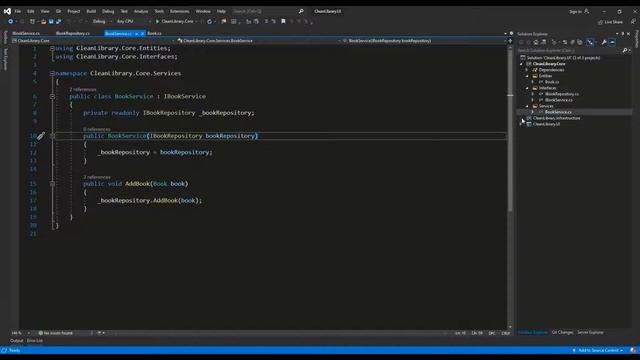Click the Open File folder icon
640x360 pixels.
(x=43, y=21)
